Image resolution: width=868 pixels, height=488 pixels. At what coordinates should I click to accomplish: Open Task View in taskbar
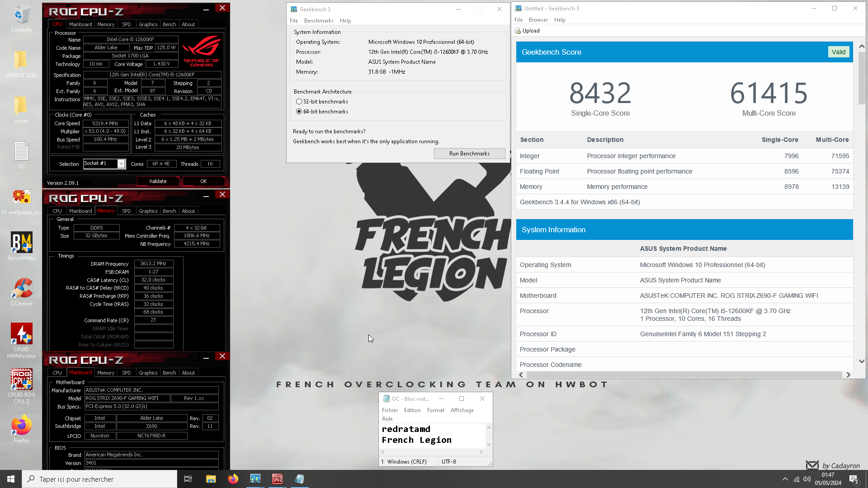pyautogui.click(x=188, y=479)
